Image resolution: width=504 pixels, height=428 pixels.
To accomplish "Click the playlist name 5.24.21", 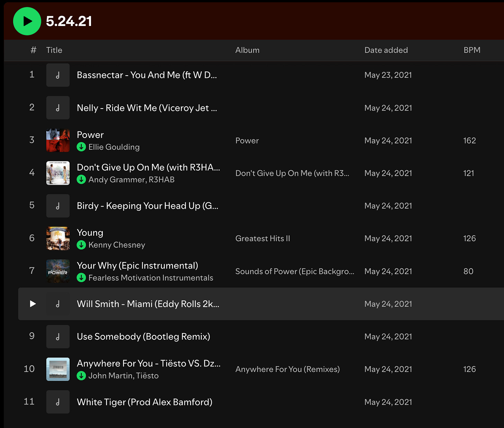I will (69, 21).
